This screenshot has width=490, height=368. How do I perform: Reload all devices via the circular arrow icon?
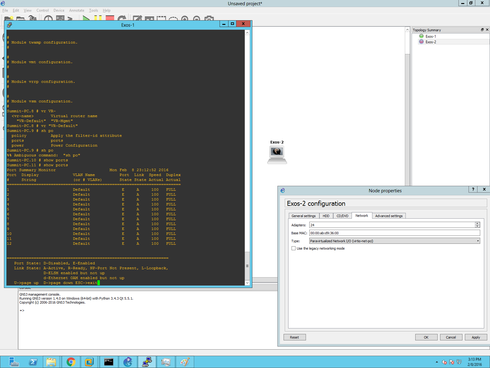[122, 18]
